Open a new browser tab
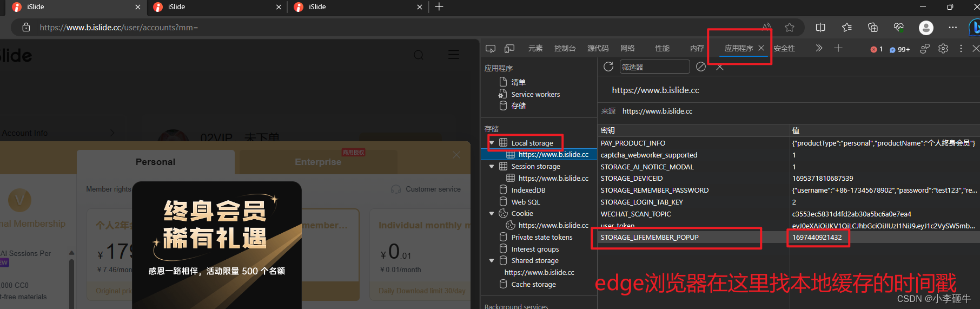 [439, 6]
